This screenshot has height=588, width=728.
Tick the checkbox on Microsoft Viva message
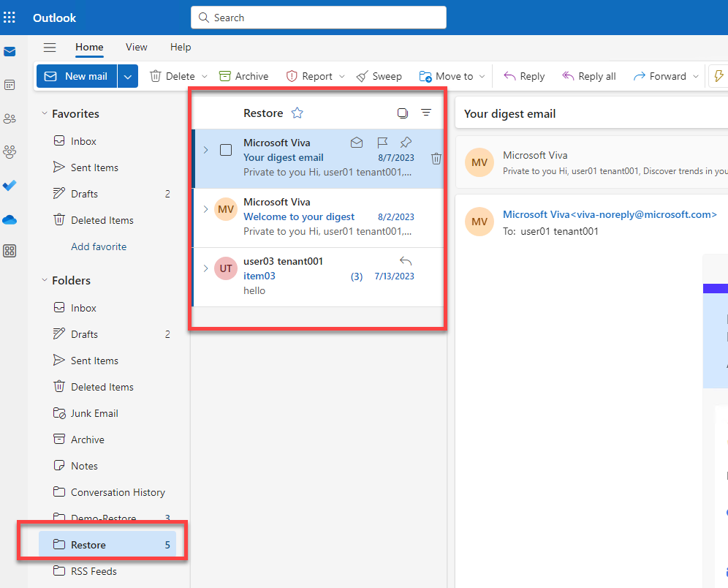(226, 150)
